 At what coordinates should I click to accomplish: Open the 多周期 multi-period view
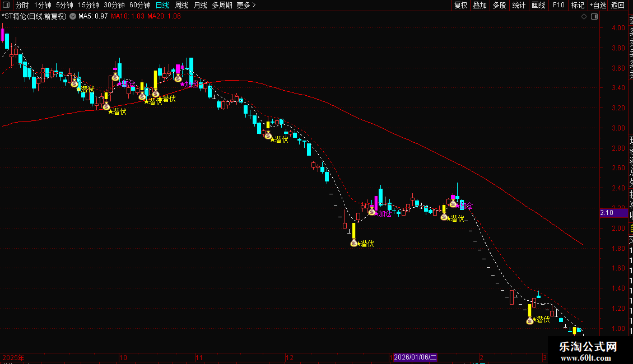coord(222,5)
